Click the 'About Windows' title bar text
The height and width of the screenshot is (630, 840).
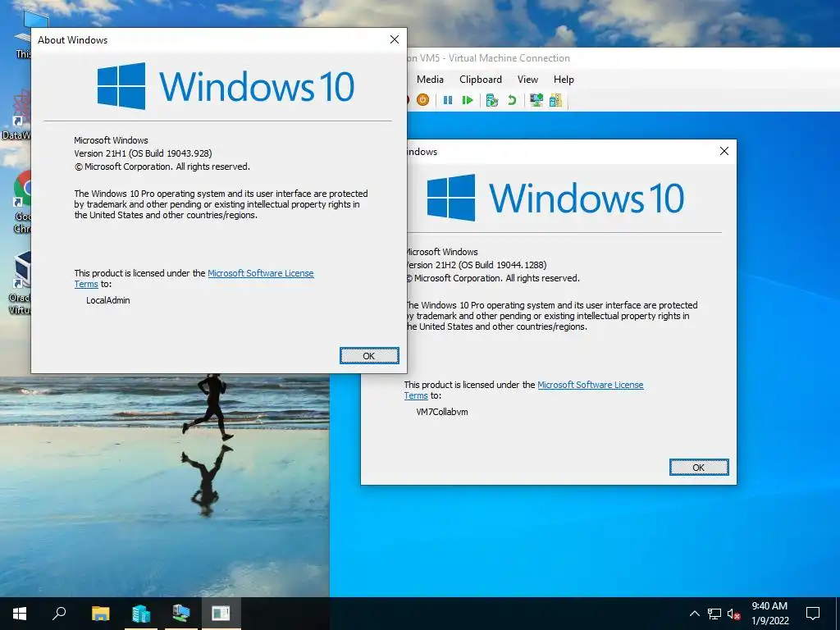(72, 40)
